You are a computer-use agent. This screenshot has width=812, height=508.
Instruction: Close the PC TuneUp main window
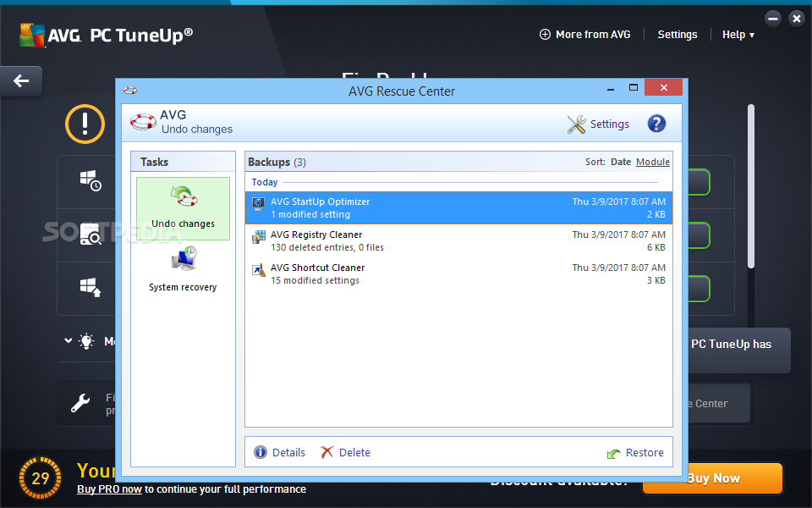pyautogui.click(x=796, y=19)
